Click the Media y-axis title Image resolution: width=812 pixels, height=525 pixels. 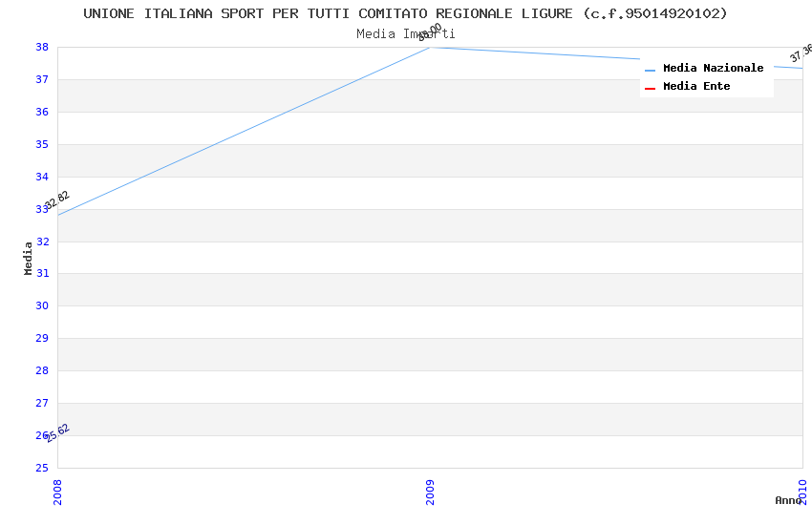click(x=28, y=258)
